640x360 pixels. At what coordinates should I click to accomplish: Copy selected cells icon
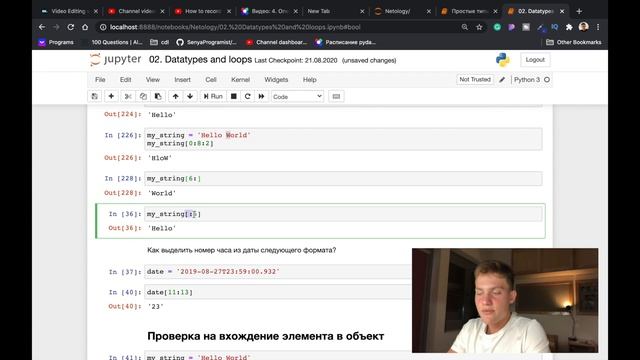pyautogui.click(x=143, y=96)
